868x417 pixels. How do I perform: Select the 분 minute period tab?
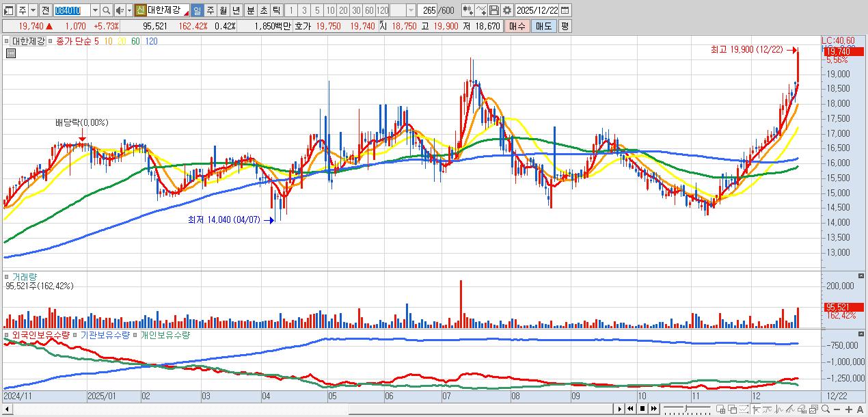pos(249,10)
